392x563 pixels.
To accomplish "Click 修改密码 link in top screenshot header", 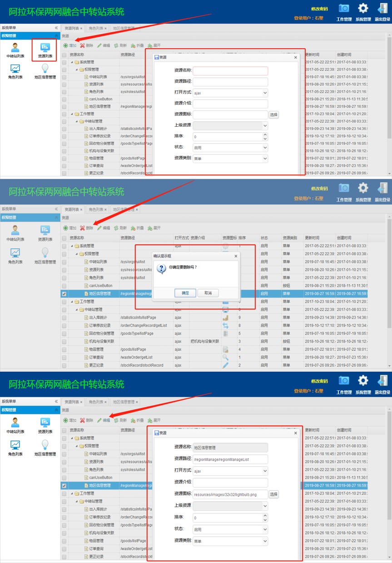I will [x=319, y=9].
